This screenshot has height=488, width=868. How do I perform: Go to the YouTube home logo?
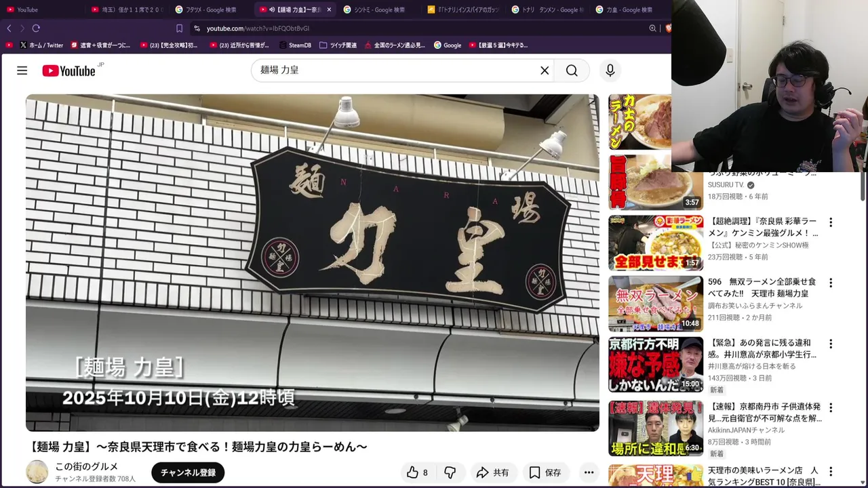click(x=68, y=70)
